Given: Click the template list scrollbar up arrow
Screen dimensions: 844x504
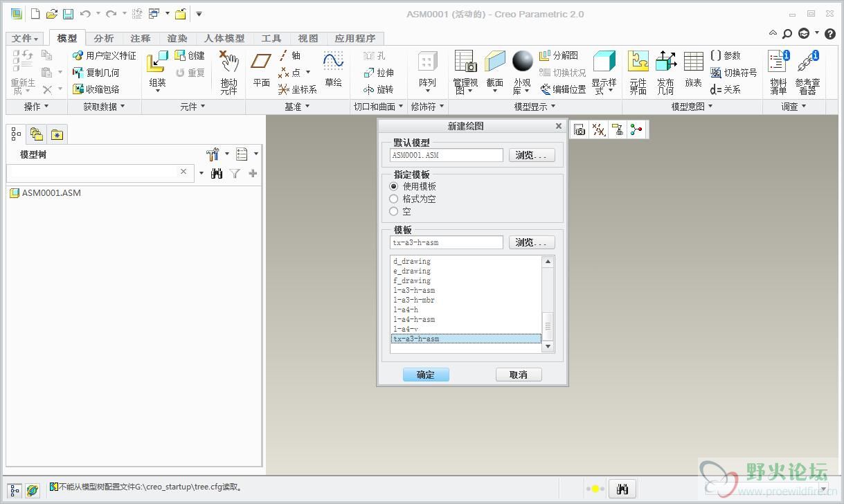Looking at the screenshot, I should 548,262.
